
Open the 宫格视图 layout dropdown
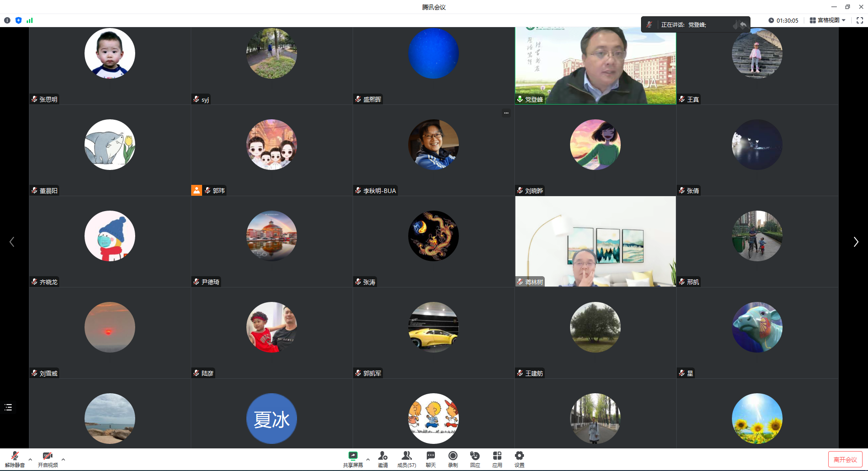click(x=827, y=20)
